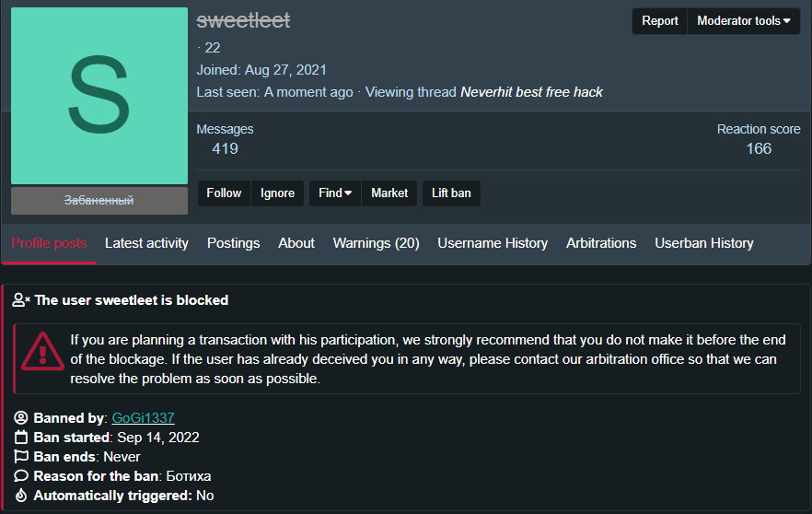Switch to the Latest activity tab
The height and width of the screenshot is (514, 812).
(x=146, y=243)
